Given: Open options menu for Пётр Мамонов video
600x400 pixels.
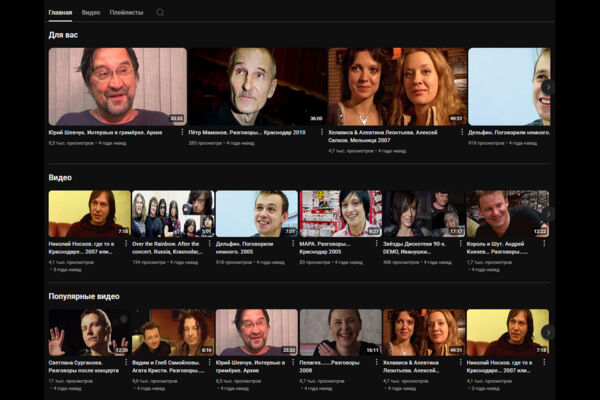Looking at the screenshot, I should pyautogui.click(x=322, y=132).
